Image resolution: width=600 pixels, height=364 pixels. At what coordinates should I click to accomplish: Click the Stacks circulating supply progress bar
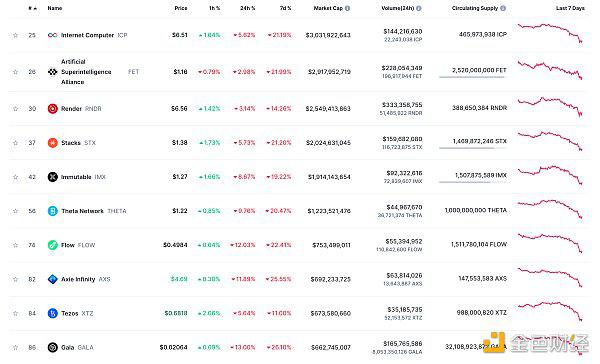point(473,148)
